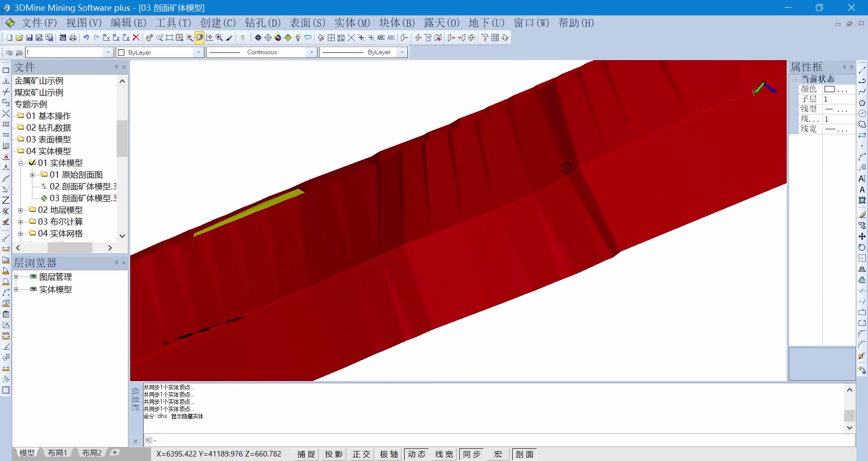This screenshot has width=868, height=461.
Task: Toggle 捕捉 snap mode in status bar
Action: 306,454
